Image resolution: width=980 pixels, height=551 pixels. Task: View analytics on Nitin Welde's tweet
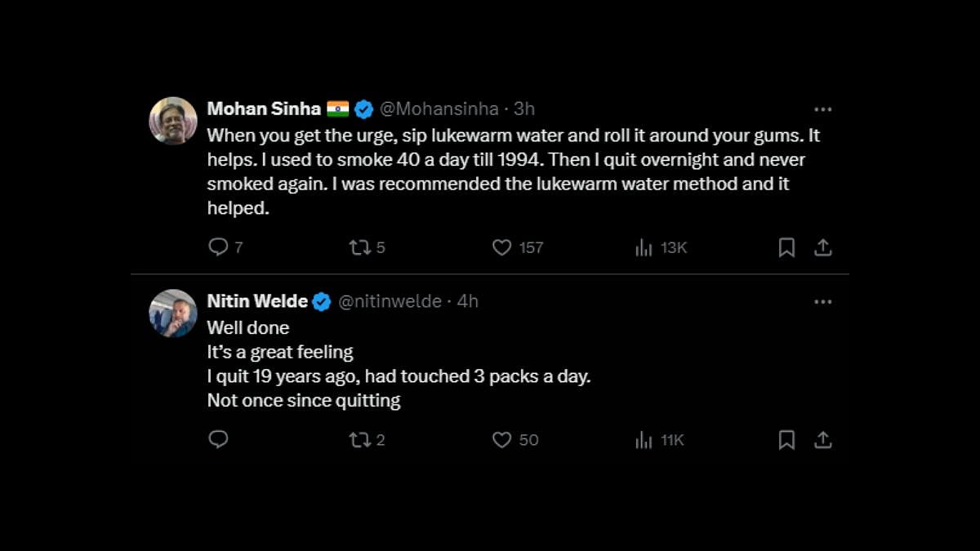point(644,440)
